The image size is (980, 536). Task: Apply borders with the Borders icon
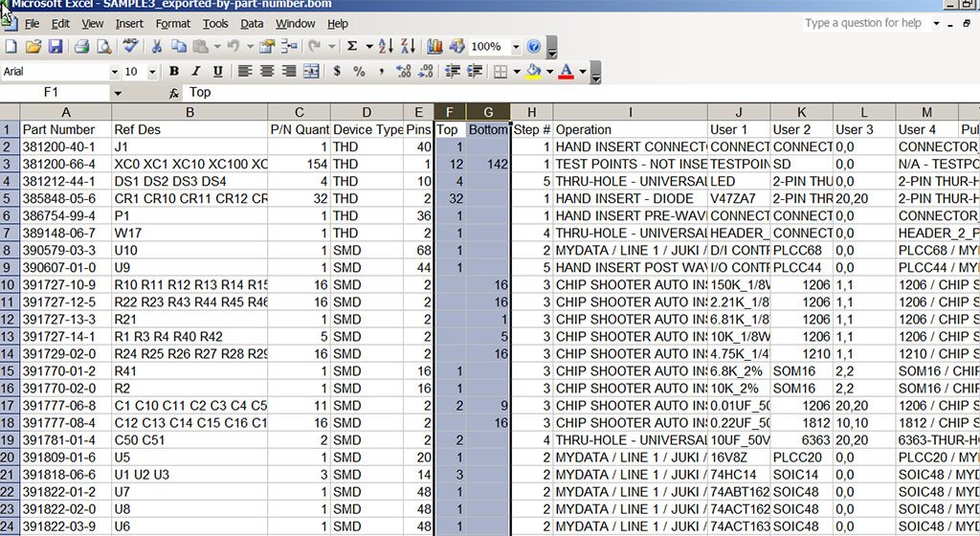(x=501, y=71)
